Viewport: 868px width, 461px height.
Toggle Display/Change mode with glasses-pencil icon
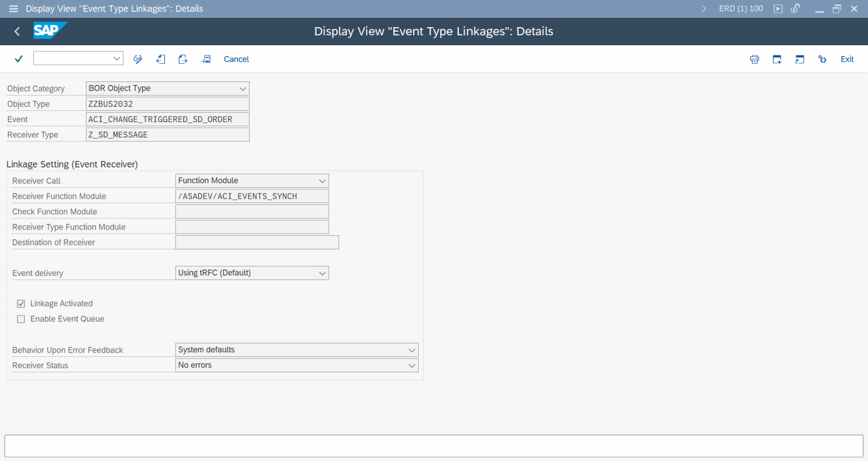(138, 59)
